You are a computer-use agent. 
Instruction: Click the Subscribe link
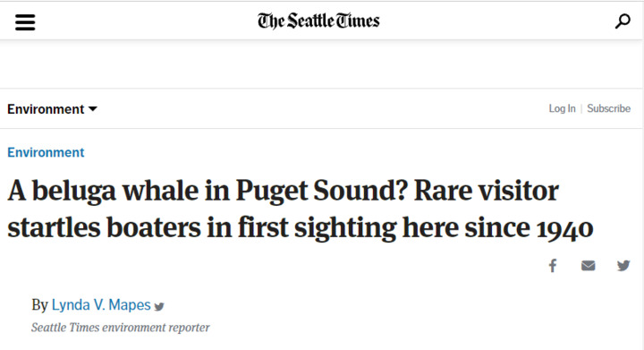609,108
